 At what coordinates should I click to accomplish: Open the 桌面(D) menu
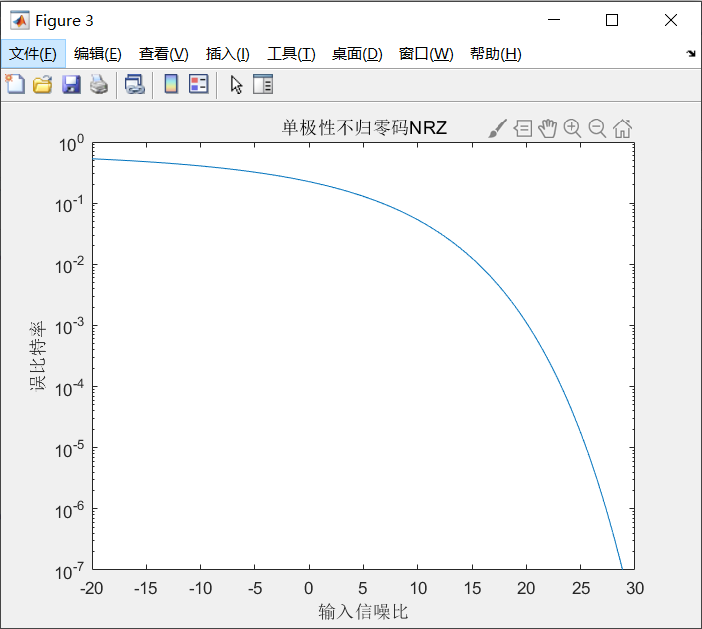(357, 54)
